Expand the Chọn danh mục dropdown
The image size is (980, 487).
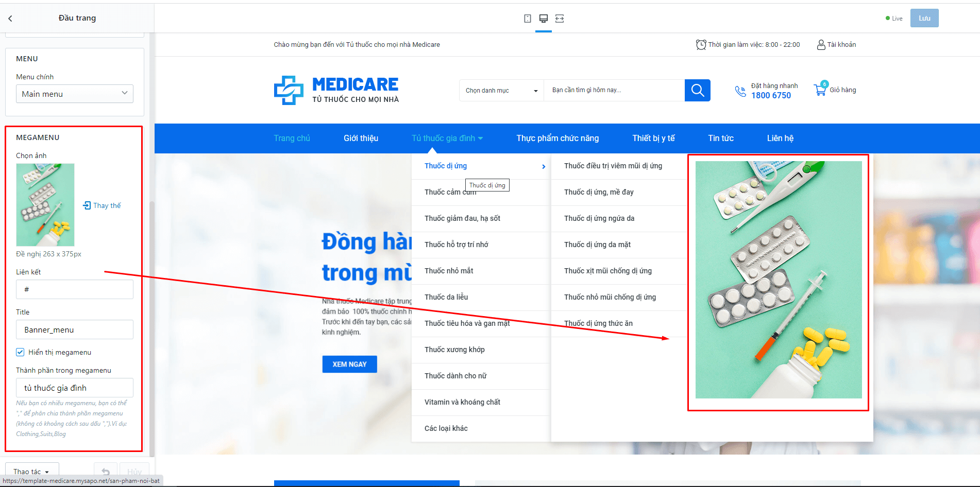501,90
